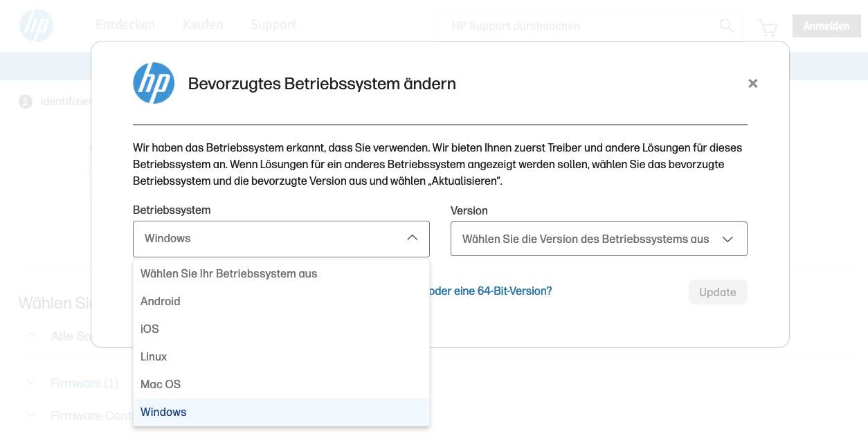Expand the Firmware (1) section chevron
Screen dimensions: 868x447
[x=30, y=382]
